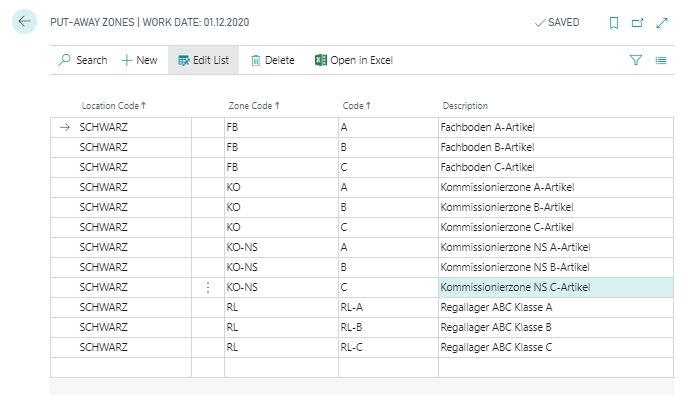Toggle the list view layout icon
The width and height of the screenshot is (694, 395).
coord(661,60)
